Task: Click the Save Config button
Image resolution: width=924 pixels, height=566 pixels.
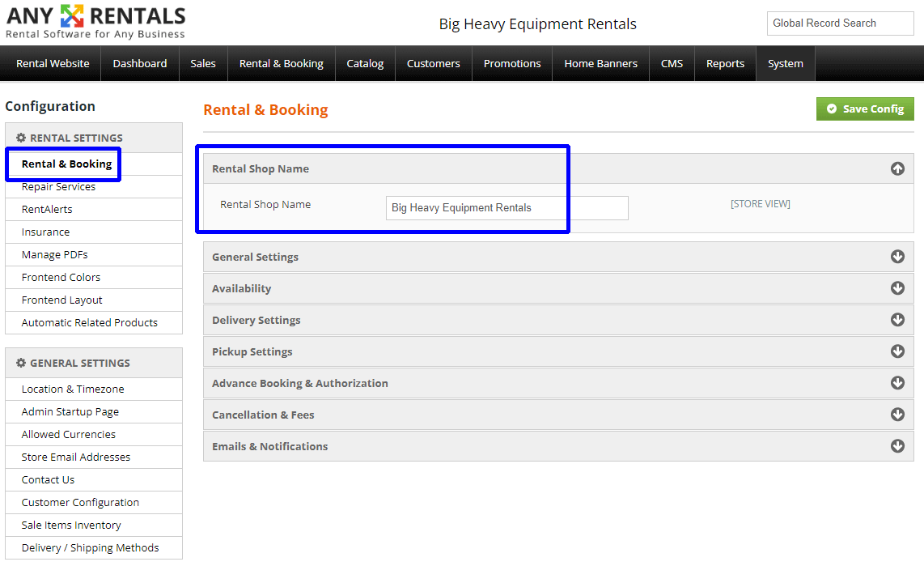Action: [865, 109]
